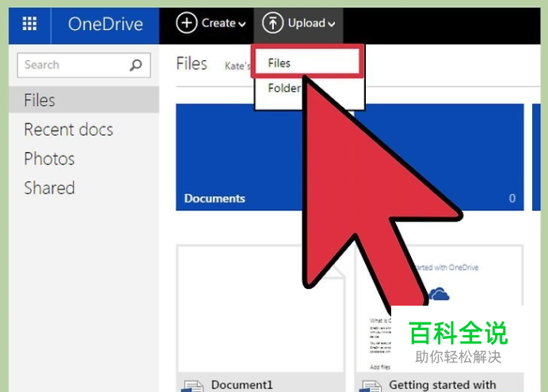
Task: Open Recent docs in the sidebar
Action: pos(68,130)
